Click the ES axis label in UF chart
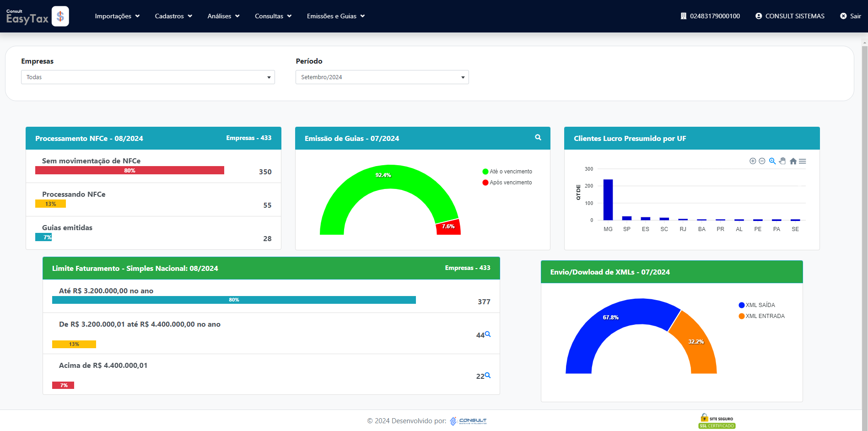This screenshot has width=868, height=431. tap(646, 229)
